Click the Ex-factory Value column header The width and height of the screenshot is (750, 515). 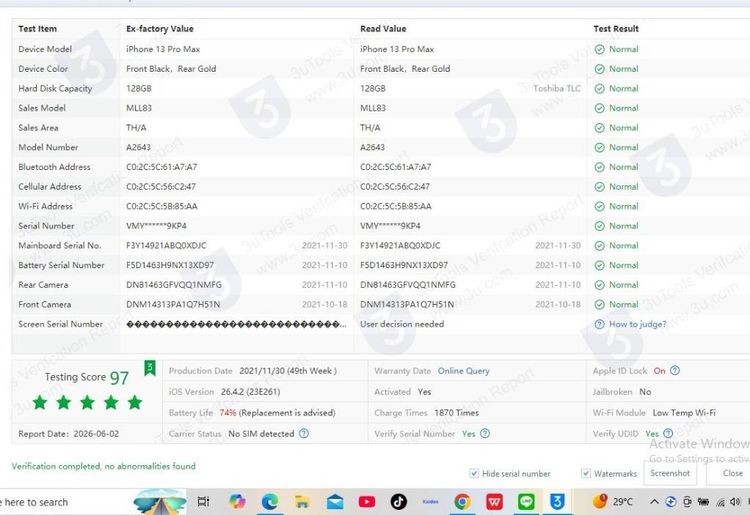160,29
